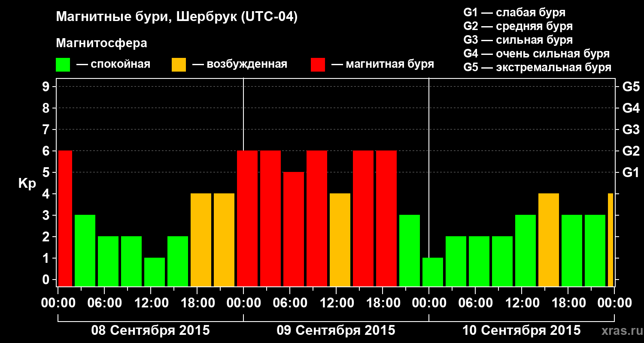Click the only yellow bar on 09 Сентября
The height and width of the screenshot is (343, 644).
(x=340, y=240)
